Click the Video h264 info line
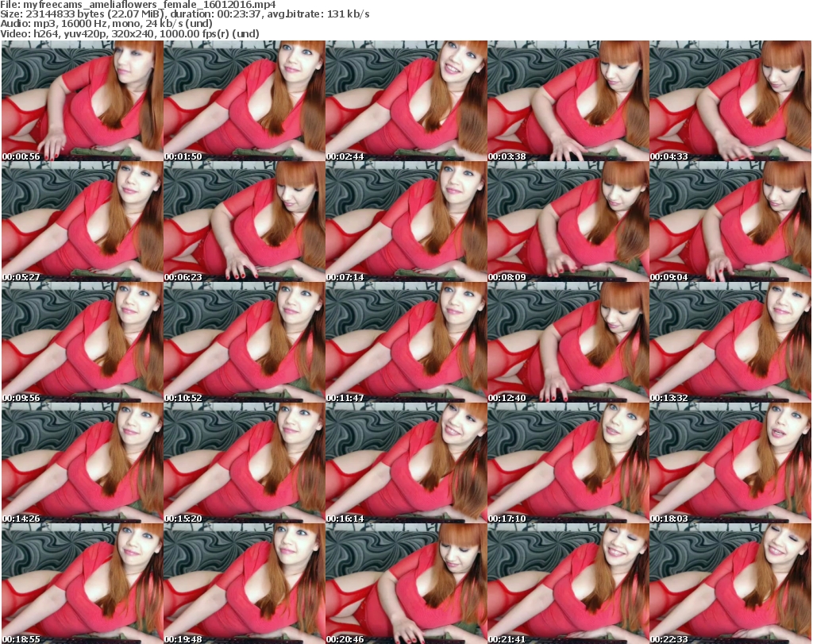The height and width of the screenshot is (644, 813). tap(129, 33)
